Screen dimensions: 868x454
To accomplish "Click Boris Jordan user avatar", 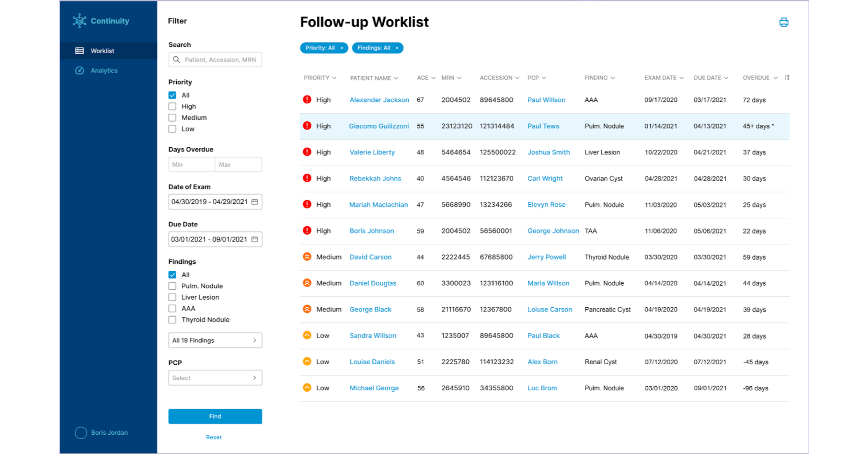I will point(81,432).
